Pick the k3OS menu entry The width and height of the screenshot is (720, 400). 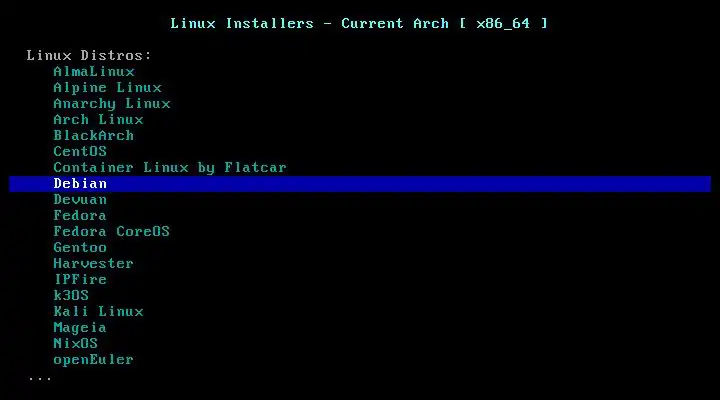tap(71, 295)
